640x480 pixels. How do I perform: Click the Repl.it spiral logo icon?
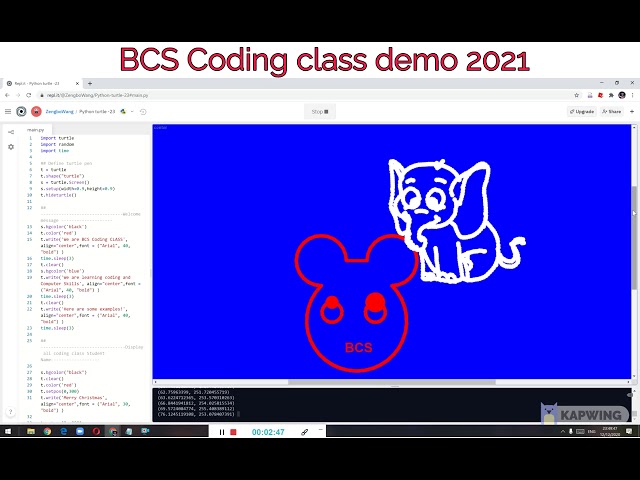(21, 111)
